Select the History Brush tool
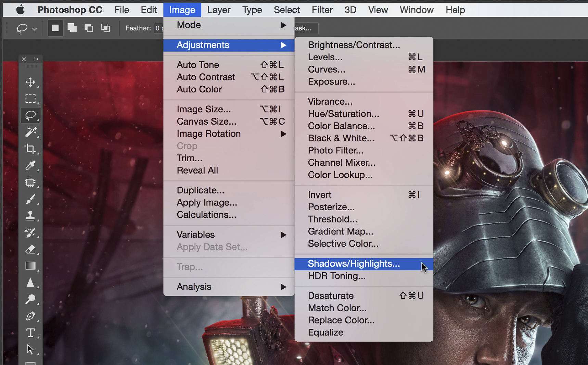The image size is (588, 365). [30, 232]
